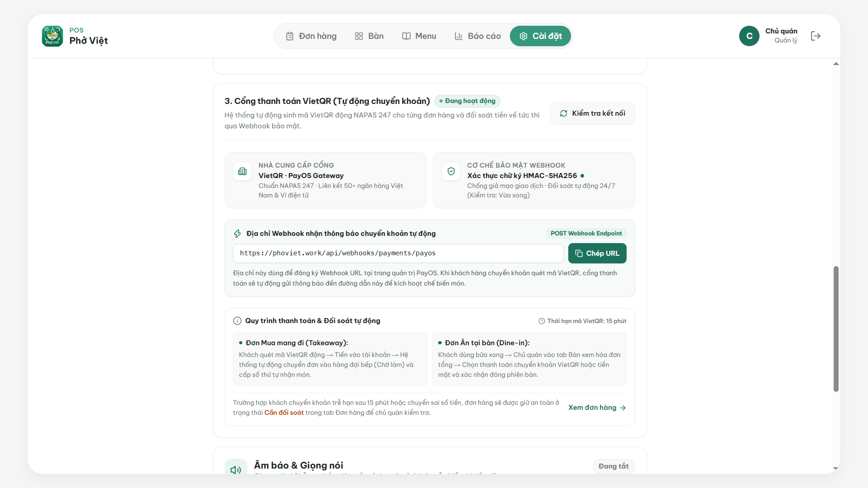868x488 pixels.
Task: Open the Xem đơn hàng link
Action: (x=597, y=408)
